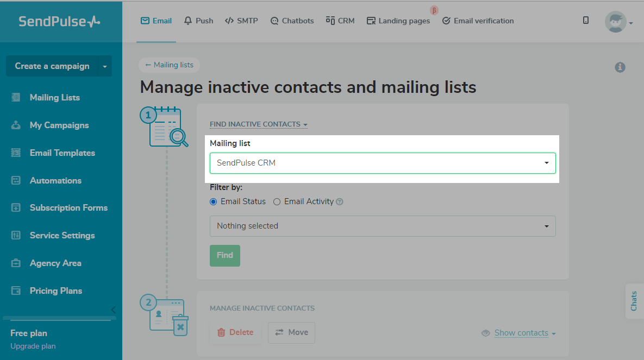Open the Nothing selected filter dropdown

coord(383,226)
